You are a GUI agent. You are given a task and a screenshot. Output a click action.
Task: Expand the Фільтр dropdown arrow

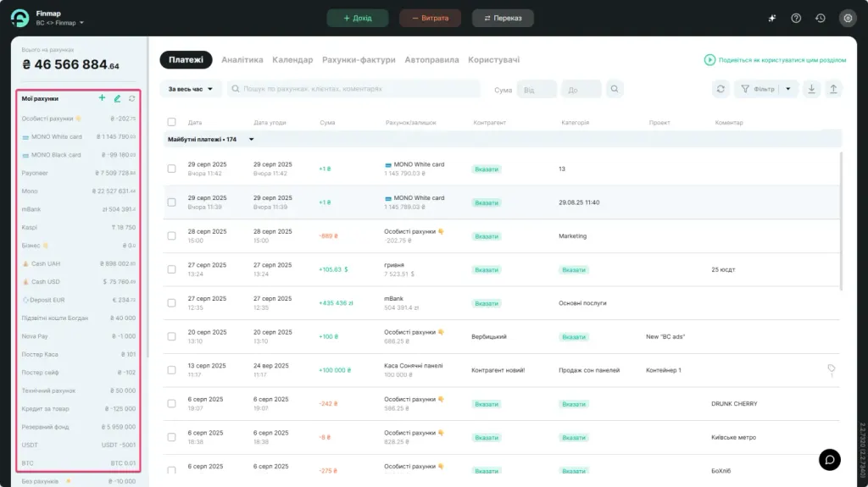[788, 89]
